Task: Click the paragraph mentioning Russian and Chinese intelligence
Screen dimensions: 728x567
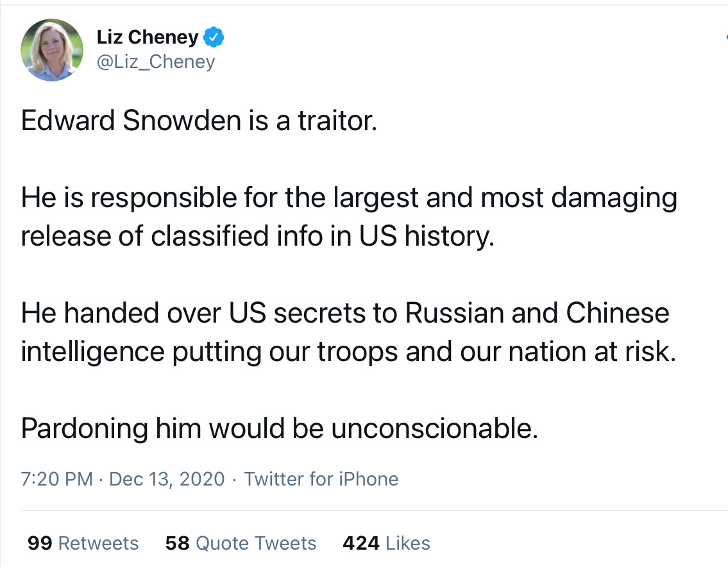Action: click(349, 332)
